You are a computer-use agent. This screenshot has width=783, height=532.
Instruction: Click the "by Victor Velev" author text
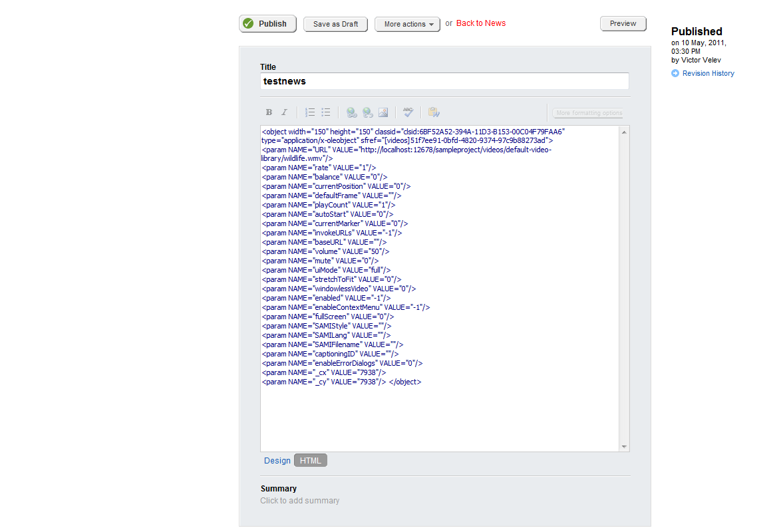(x=696, y=60)
